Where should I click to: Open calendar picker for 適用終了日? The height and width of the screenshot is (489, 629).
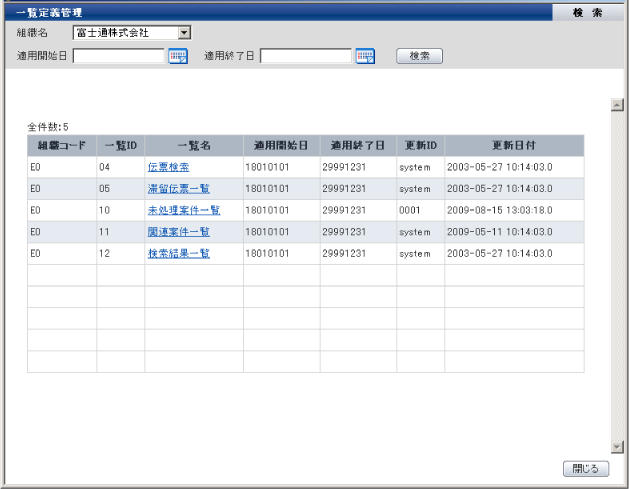point(365,56)
